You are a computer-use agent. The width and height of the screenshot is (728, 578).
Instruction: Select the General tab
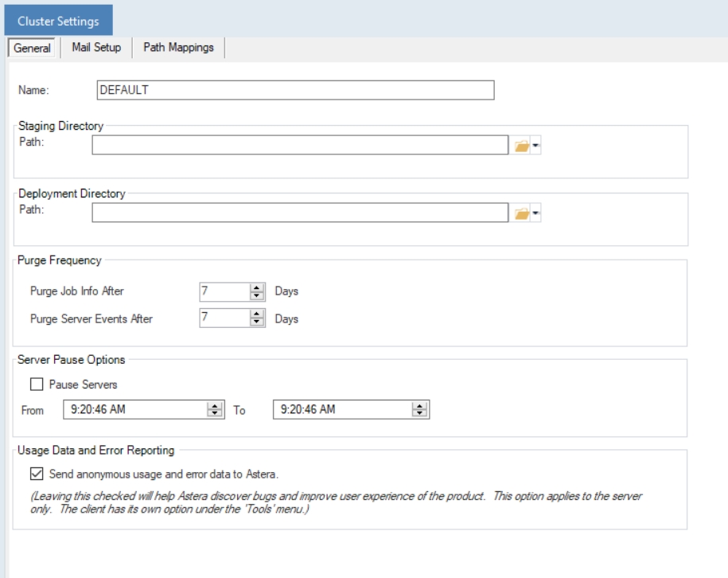[33, 48]
